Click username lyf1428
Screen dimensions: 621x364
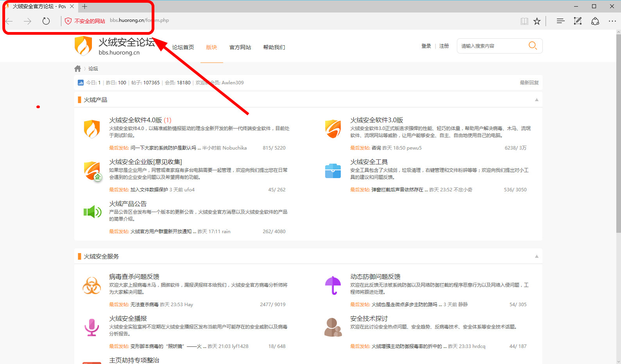(x=240, y=346)
